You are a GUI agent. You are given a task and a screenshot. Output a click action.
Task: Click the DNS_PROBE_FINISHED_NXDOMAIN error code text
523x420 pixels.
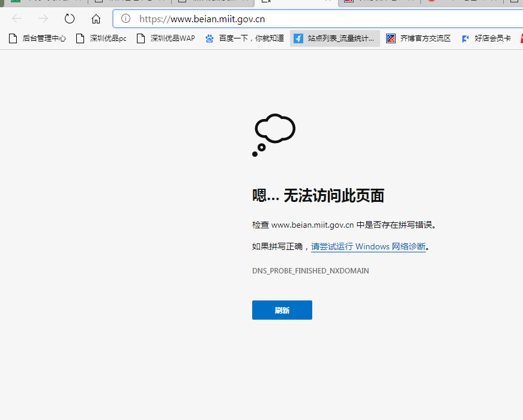(310, 271)
